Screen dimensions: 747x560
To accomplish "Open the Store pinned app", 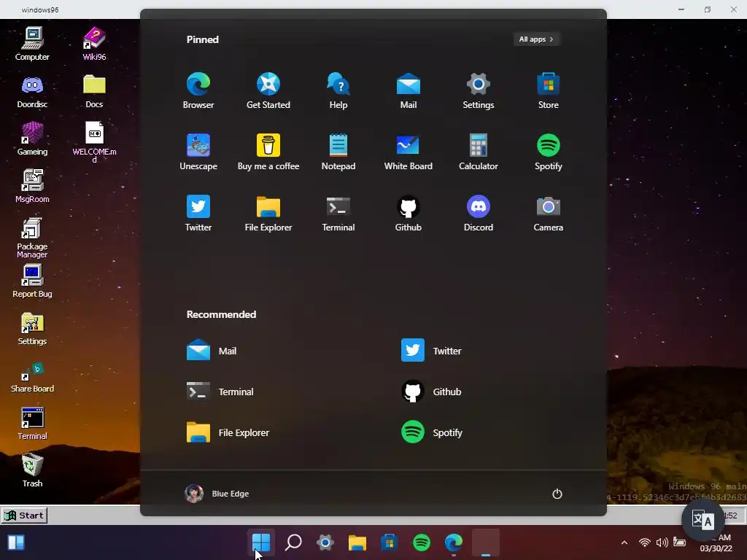I will (x=549, y=90).
